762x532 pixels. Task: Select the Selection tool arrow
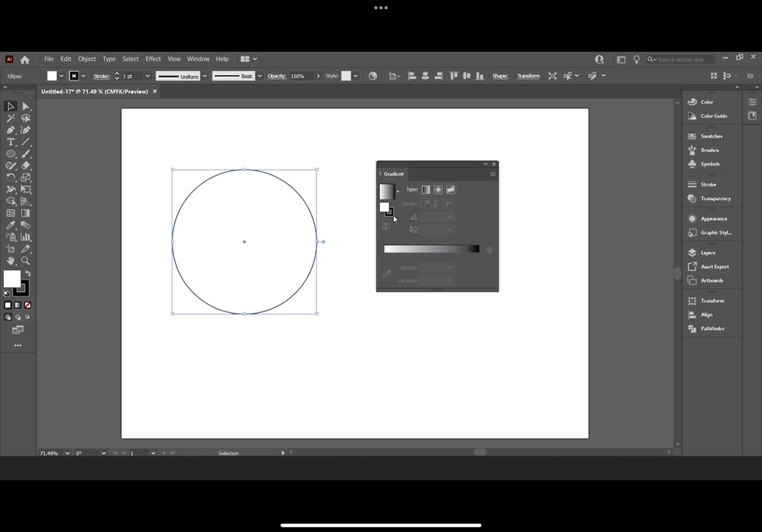point(11,106)
